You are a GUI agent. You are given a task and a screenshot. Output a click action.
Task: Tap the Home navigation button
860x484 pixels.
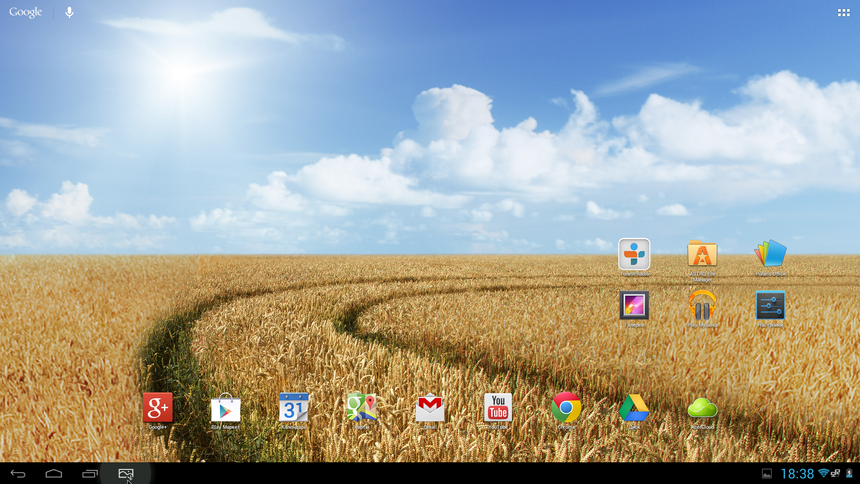tap(54, 474)
